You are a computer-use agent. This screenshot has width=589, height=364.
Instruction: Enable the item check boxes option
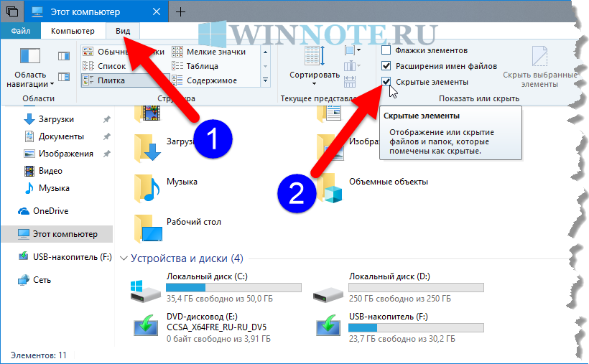[386, 50]
